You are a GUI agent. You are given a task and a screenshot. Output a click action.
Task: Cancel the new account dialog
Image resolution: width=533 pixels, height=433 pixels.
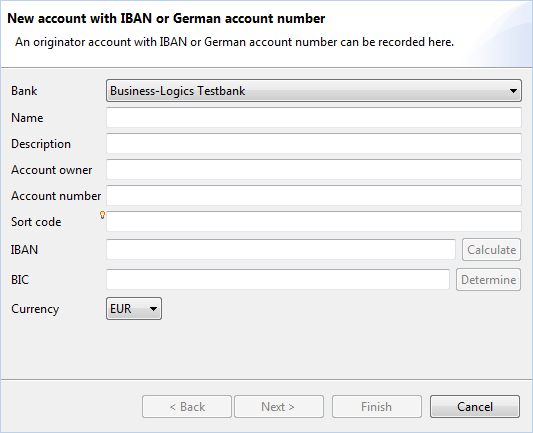coord(475,406)
